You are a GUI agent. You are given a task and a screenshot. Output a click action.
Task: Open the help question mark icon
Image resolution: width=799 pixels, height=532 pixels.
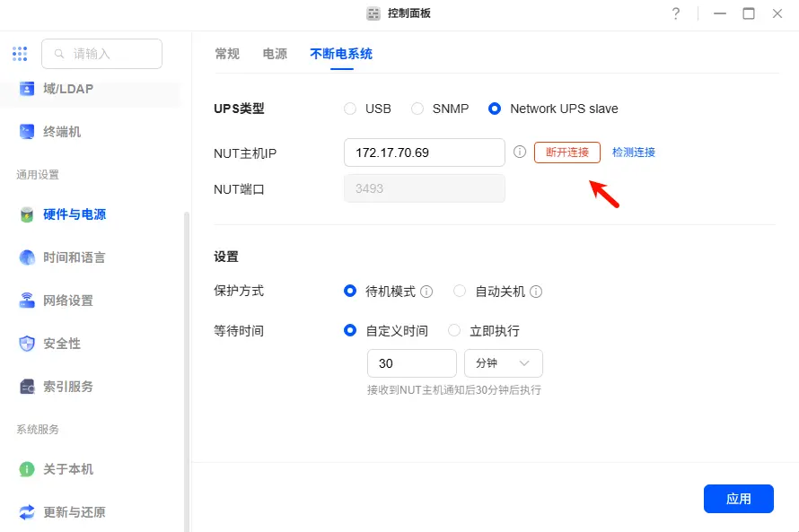tap(676, 13)
